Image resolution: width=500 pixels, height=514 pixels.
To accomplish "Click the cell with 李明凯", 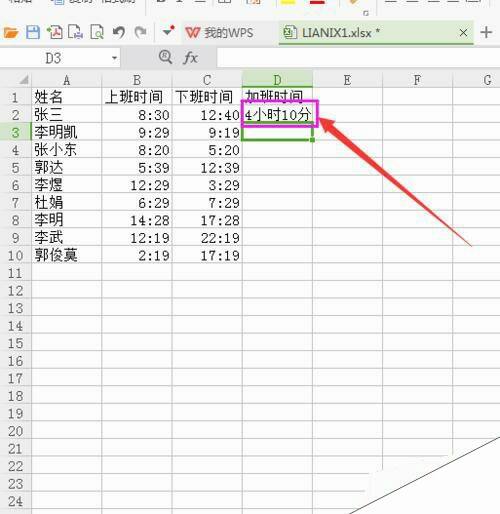I will click(x=66, y=132).
